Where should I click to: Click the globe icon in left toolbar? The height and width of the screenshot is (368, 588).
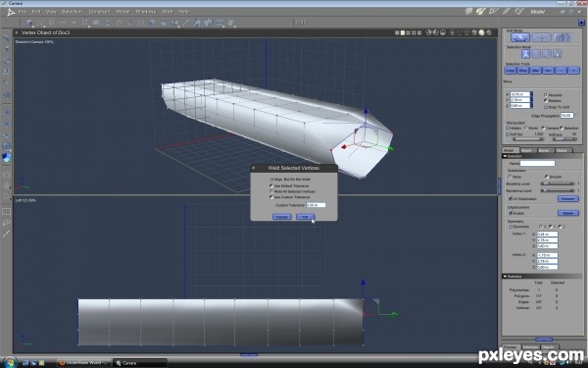coord(7,145)
